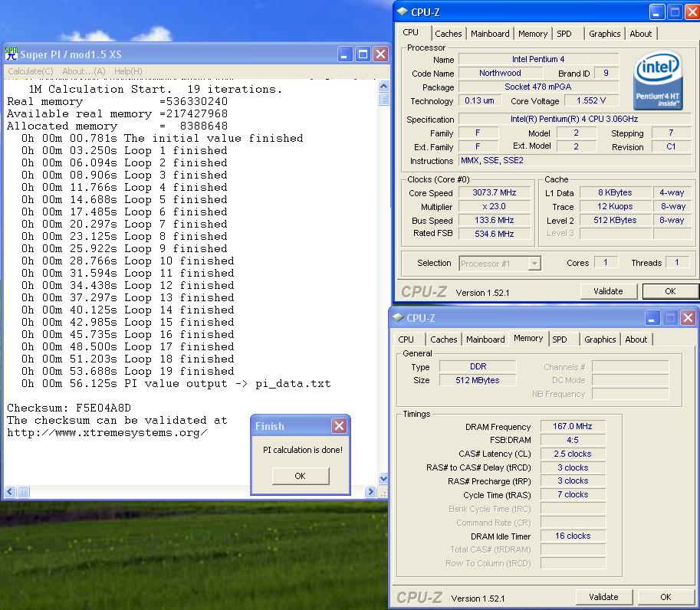Minimize the lower CPU-Z Memory window

pyautogui.click(x=652, y=318)
